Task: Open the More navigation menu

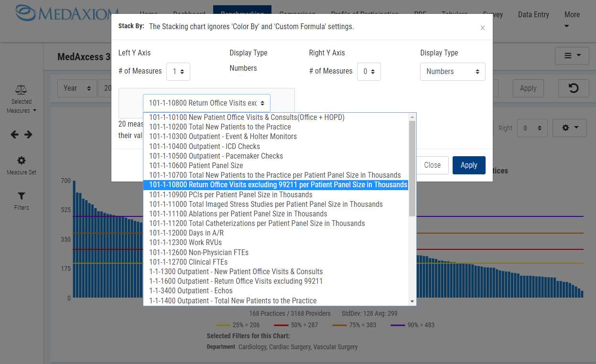Action: tap(572, 20)
